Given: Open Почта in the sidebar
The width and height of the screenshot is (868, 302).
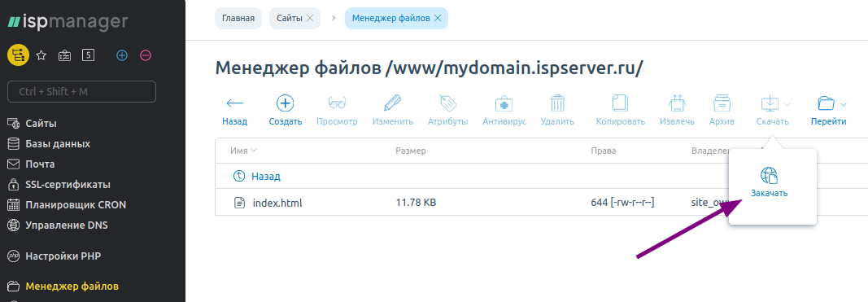Looking at the screenshot, I should point(40,164).
